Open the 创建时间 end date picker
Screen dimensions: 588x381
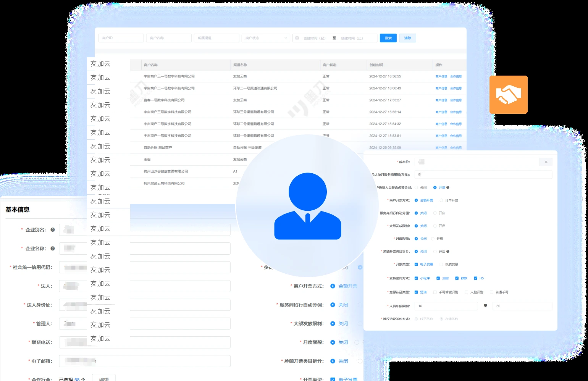352,38
